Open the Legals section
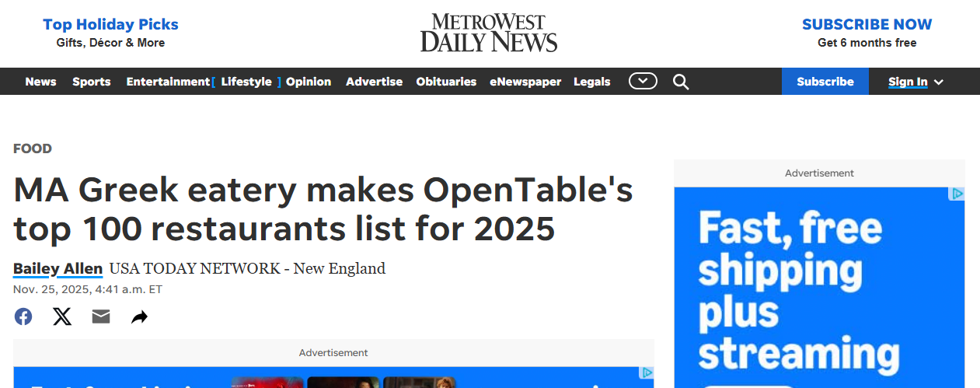Image resolution: width=980 pixels, height=388 pixels. coord(592,82)
